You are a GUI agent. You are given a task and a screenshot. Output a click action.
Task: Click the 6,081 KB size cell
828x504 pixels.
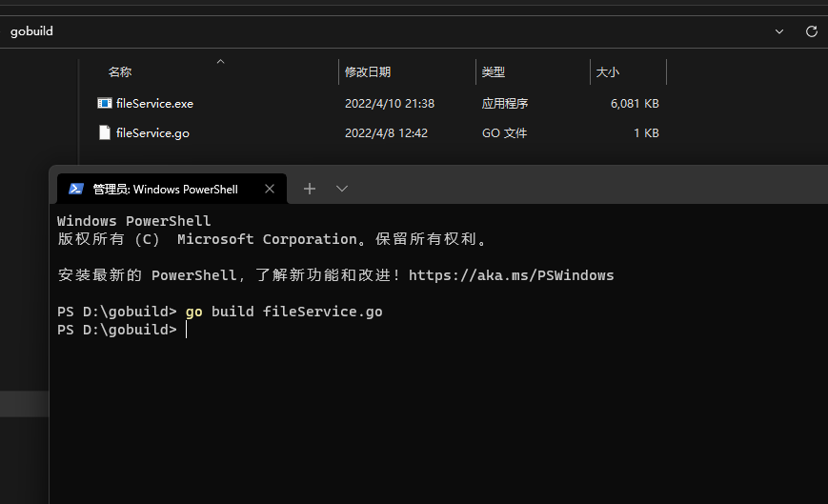(x=635, y=103)
